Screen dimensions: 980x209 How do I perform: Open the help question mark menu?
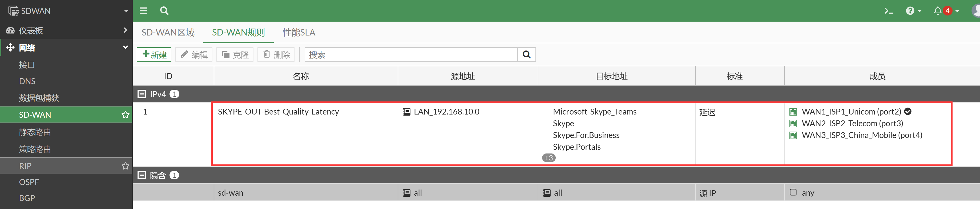(x=913, y=11)
